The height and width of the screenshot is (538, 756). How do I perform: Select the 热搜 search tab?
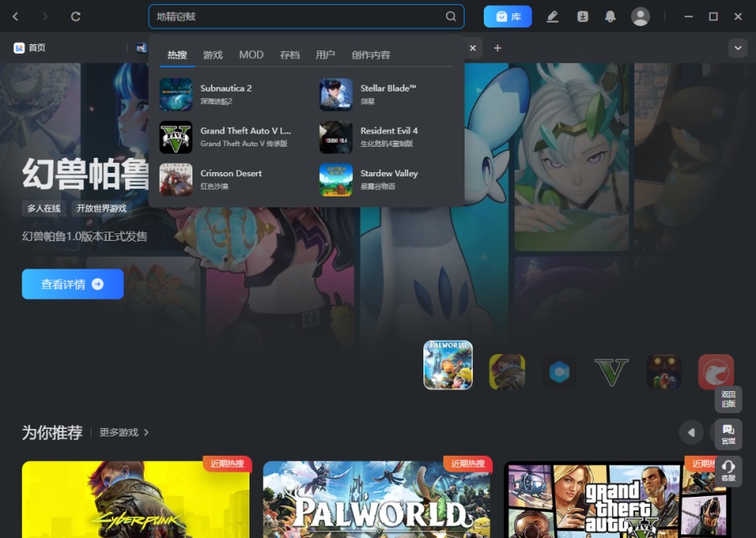click(x=177, y=55)
